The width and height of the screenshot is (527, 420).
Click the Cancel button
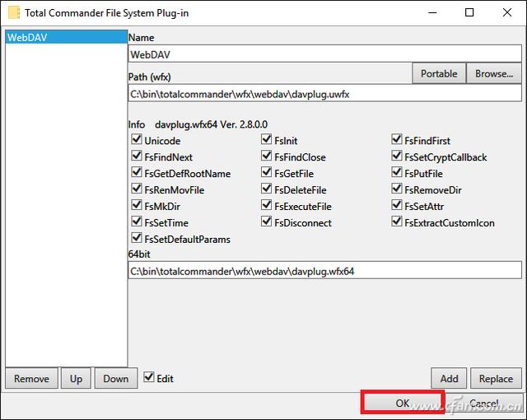tap(483, 403)
